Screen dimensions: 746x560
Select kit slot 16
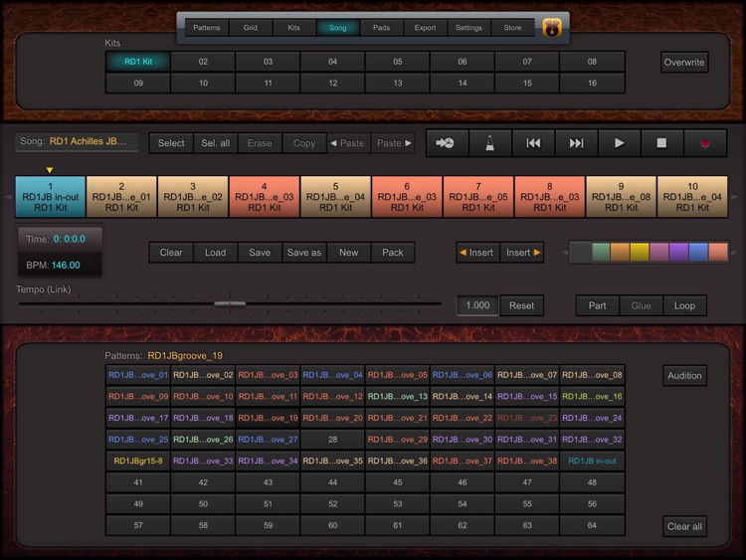(x=593, y=83)
